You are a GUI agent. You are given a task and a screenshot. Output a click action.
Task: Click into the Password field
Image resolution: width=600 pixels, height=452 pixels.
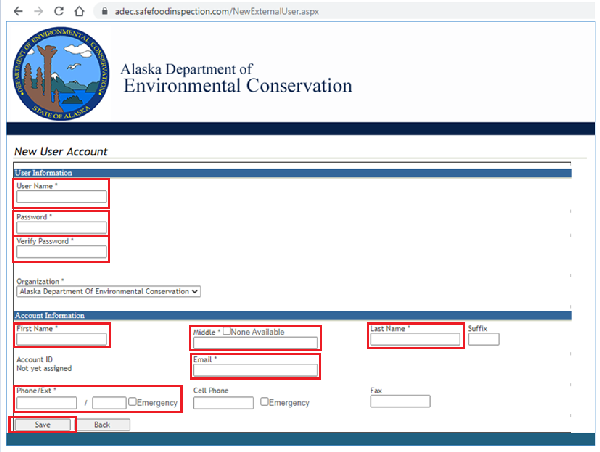point(61,228)
